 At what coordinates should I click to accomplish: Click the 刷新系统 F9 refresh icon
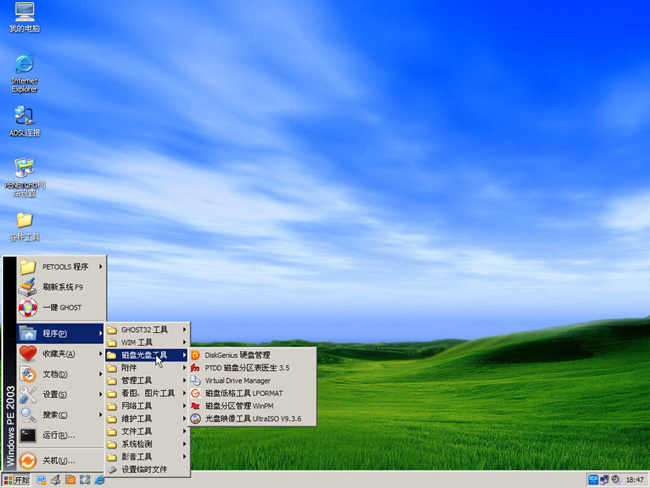click(28, 287)
